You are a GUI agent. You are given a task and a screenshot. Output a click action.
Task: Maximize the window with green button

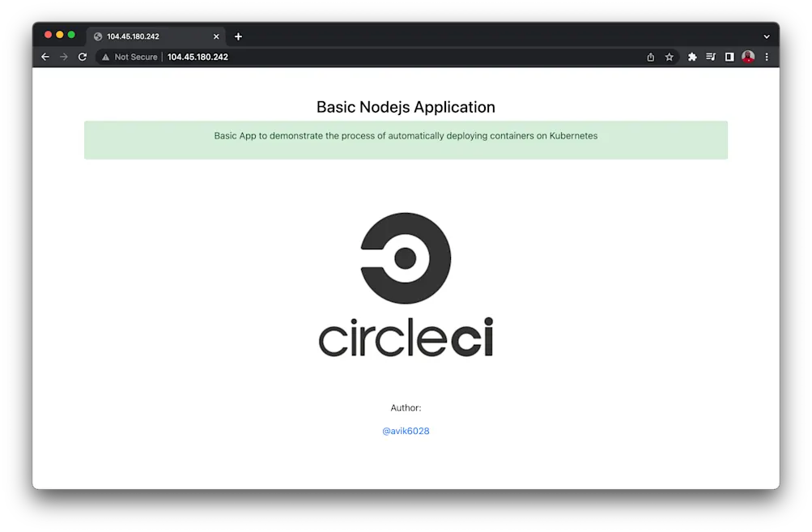point(71,35)
